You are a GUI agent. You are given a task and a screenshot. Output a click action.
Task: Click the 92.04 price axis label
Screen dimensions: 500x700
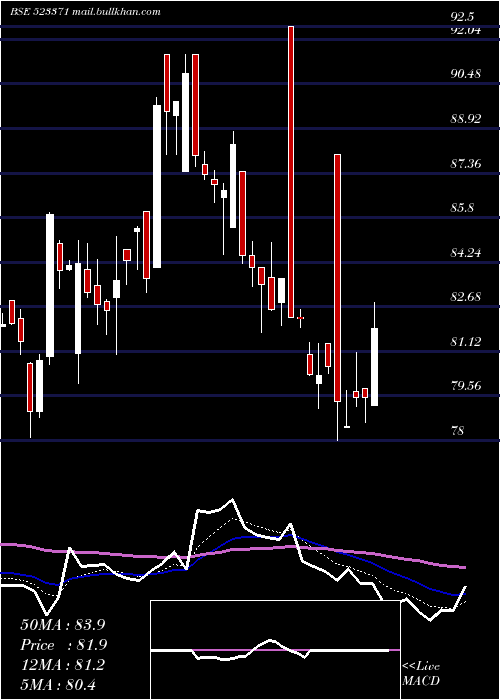tap(466, 30)
